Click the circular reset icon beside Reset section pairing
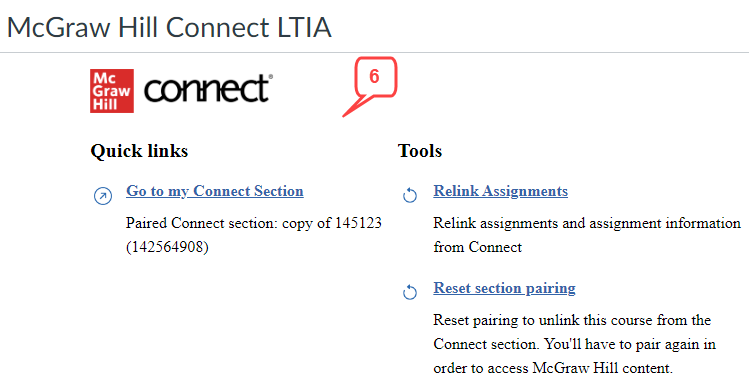 (x=410, y=292)
